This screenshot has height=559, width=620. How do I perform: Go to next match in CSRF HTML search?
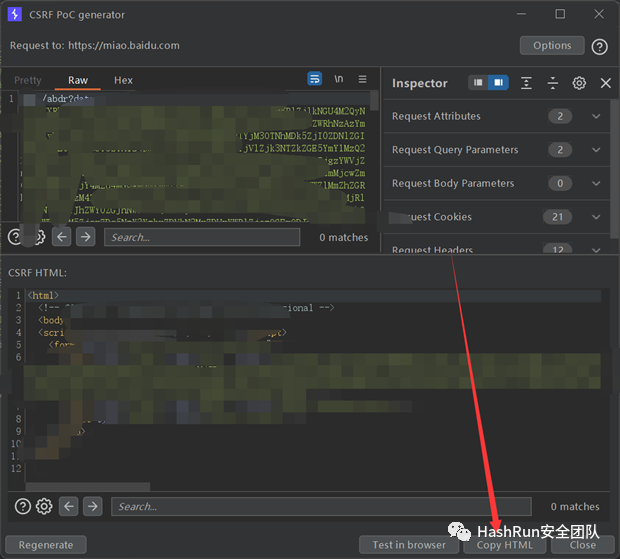click(93, 506)
